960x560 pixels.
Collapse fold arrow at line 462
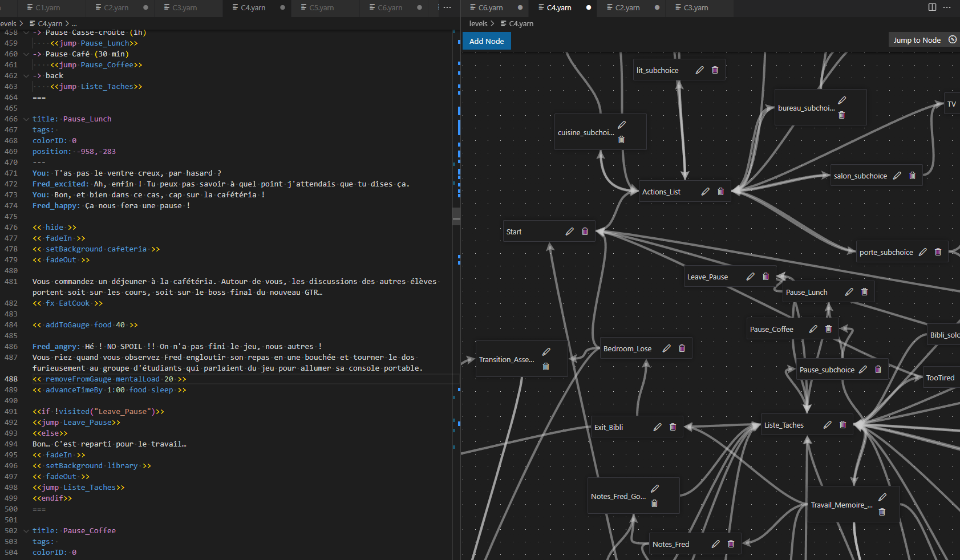click(x=26, y=76)
